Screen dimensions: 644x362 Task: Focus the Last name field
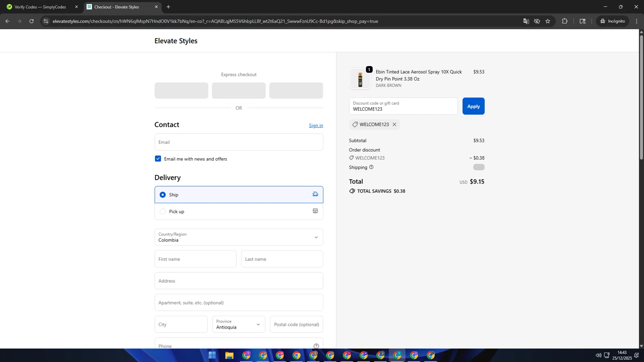pyautogui.click(x=282, y=259)
